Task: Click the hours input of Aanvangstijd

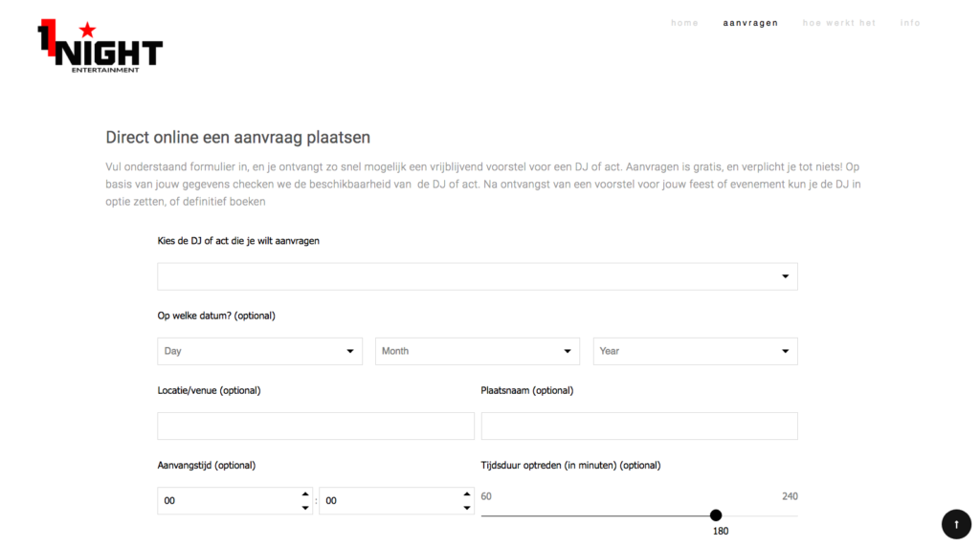Action: coord(228,501)
